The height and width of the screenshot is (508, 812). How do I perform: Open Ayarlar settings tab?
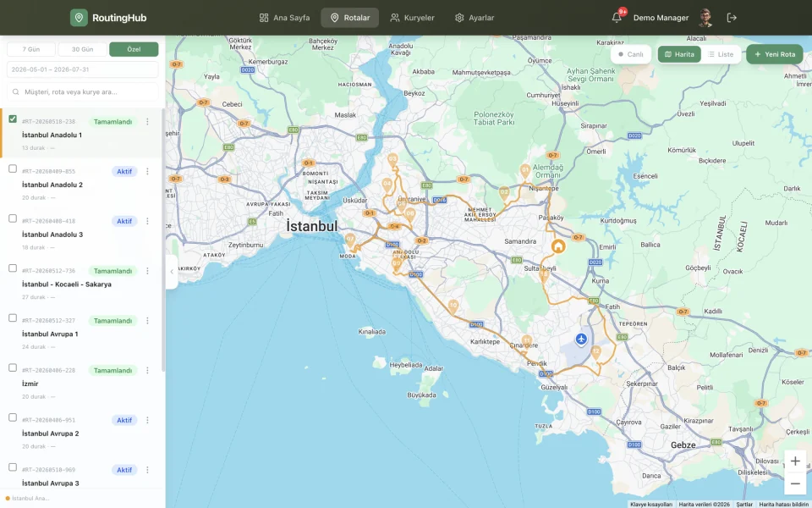[x=475, y=18]
